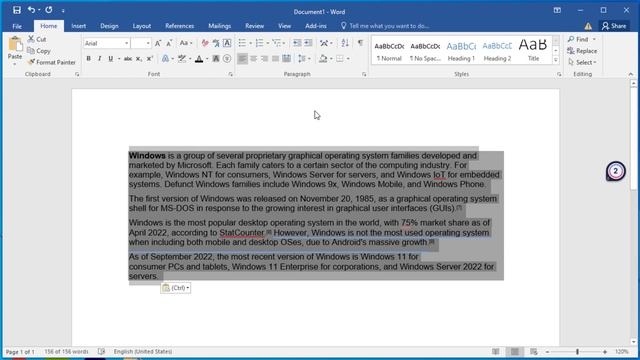Click the Character Border icon
Image resolution: width=640 pixels, height=360 pixels.
pos(227,43)
